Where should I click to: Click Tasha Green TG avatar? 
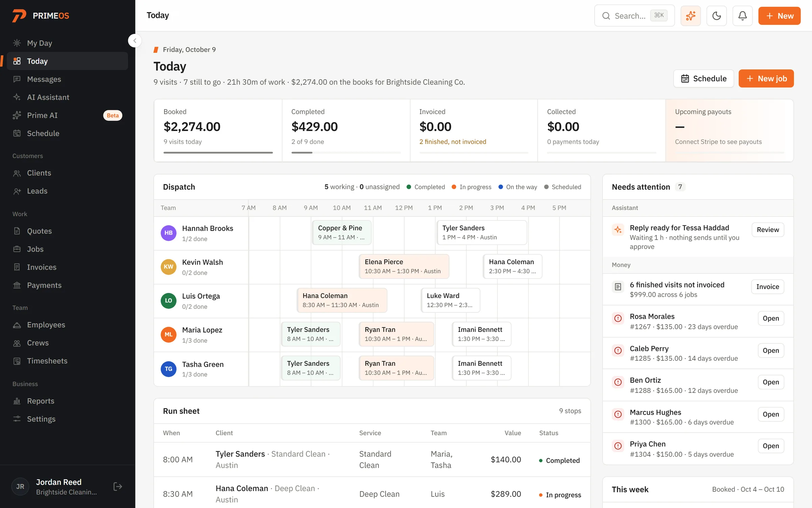point(168,369)
